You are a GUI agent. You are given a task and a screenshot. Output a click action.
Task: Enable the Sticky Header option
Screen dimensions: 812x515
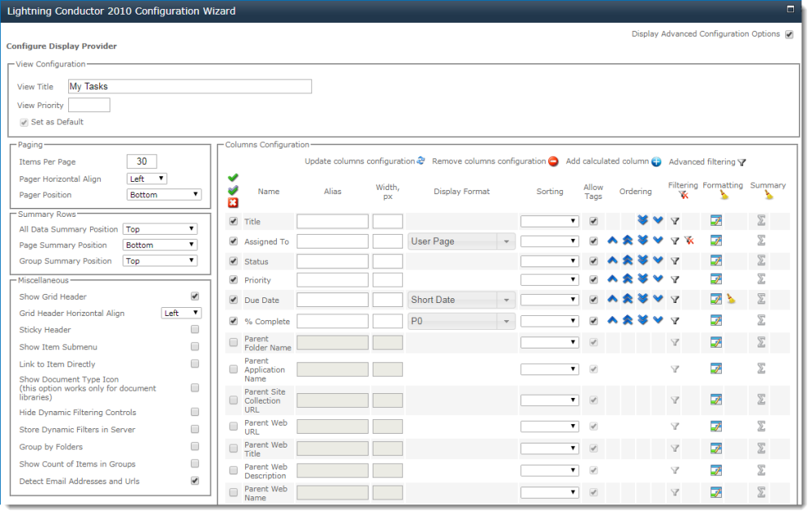[x=194, y=329]
